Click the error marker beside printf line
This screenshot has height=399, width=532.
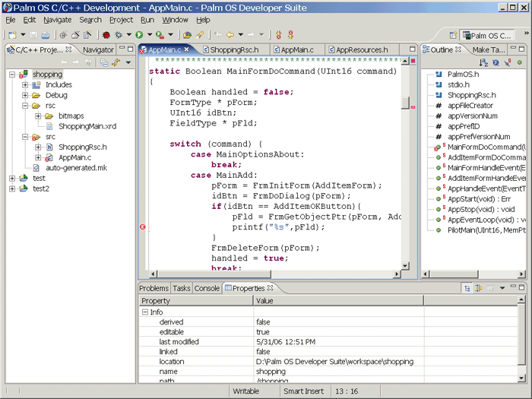[x=143, y=227]
